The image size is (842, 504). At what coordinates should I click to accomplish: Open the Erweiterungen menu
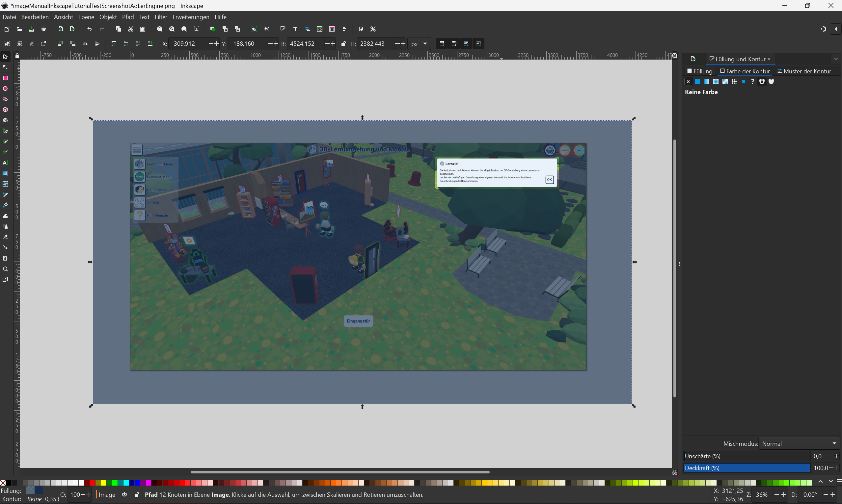click(x=191, y=17)
